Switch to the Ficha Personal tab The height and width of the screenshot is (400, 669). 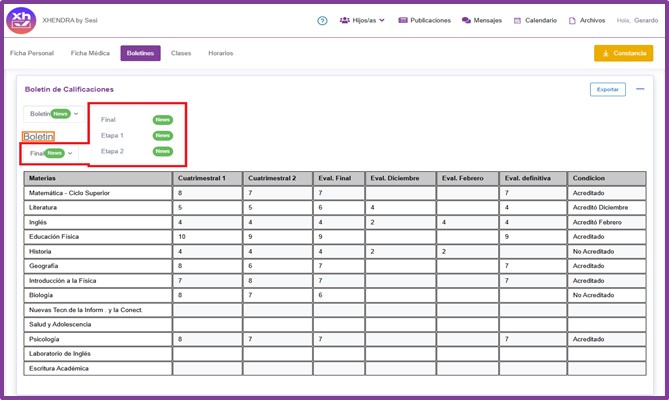(31, 53)
